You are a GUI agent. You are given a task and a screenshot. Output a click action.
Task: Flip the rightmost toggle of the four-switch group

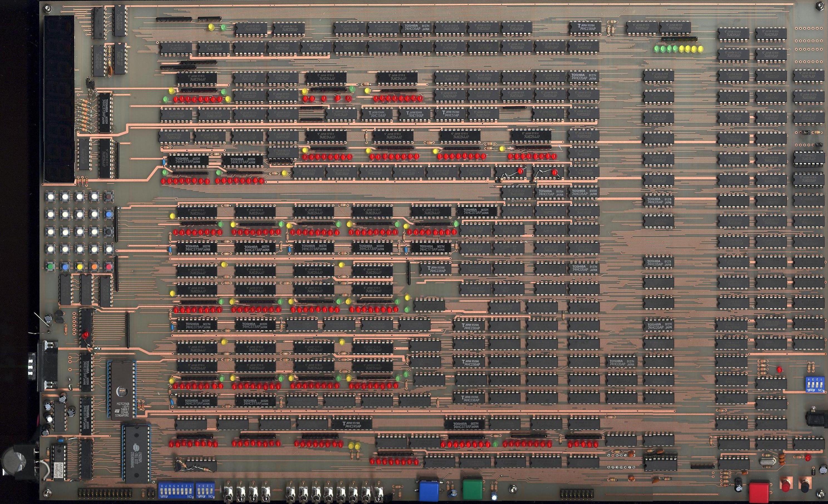point(266,493)
